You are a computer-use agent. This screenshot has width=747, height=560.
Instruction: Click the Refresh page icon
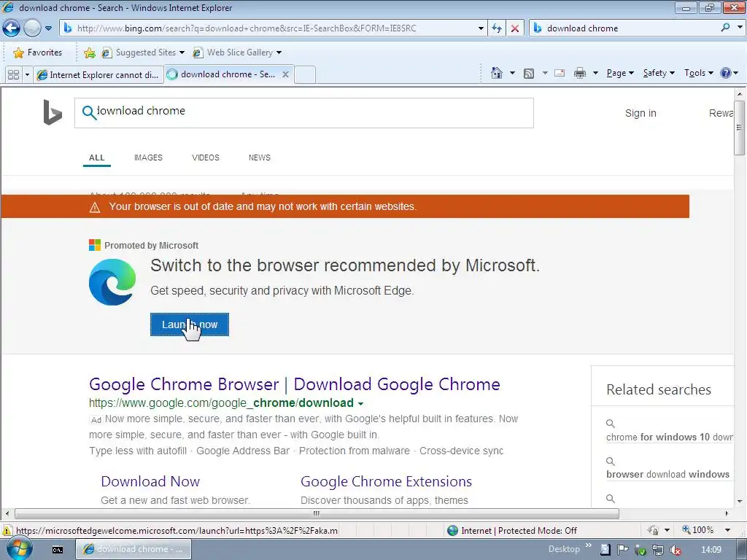pyautogui.click(x=497, y=28)
